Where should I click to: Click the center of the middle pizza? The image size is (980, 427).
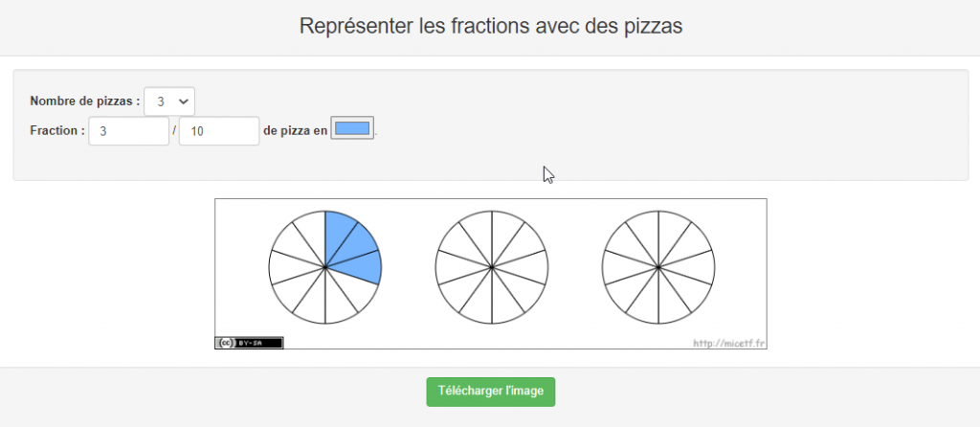[x=491, y=266]
